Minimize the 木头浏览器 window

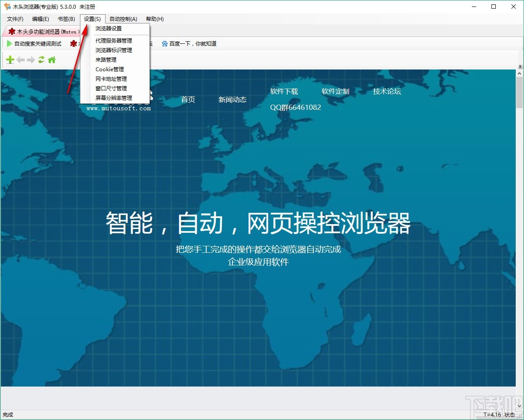[x=474, y=7]
